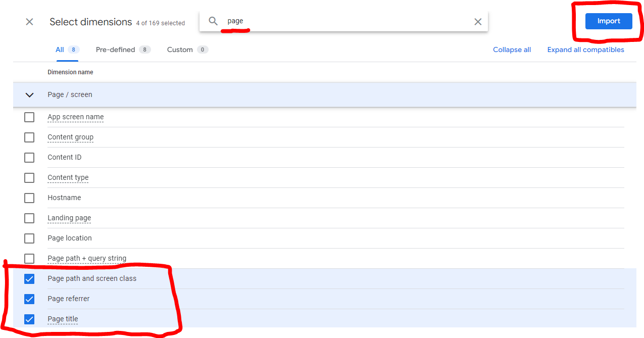Image resolution: width=644 pixels, height=338 pixels.
Task: Clear the search field text
Action: tap(478, 22)
